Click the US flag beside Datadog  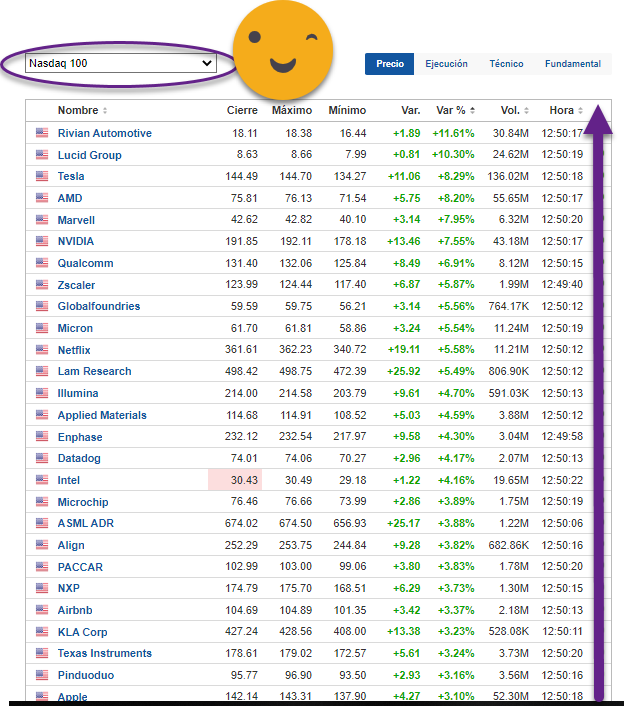[42, 458]
